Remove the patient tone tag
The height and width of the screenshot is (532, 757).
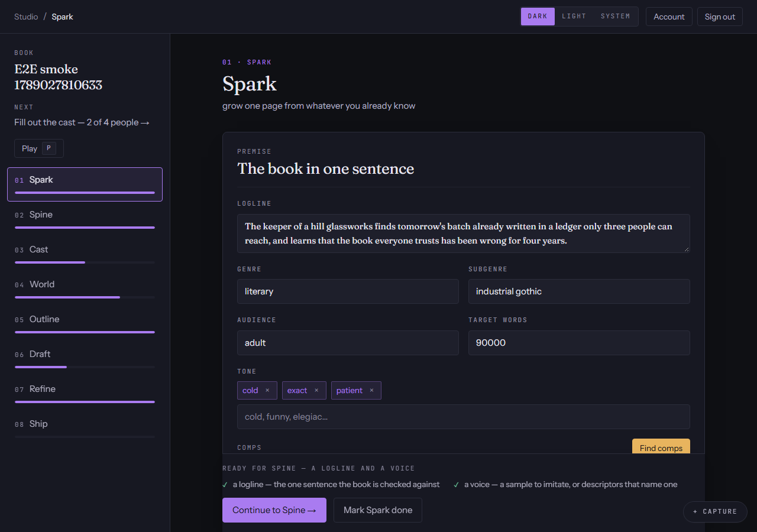point(371,390)
